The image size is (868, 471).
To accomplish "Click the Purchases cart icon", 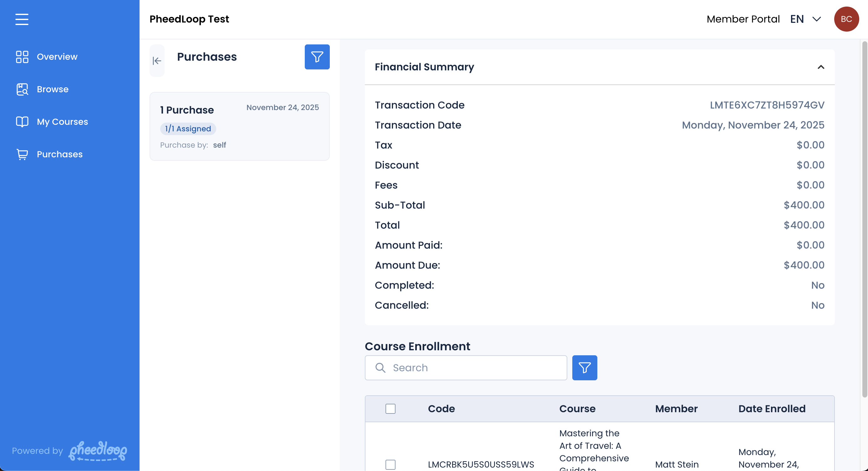I will [x=22, y=154].
